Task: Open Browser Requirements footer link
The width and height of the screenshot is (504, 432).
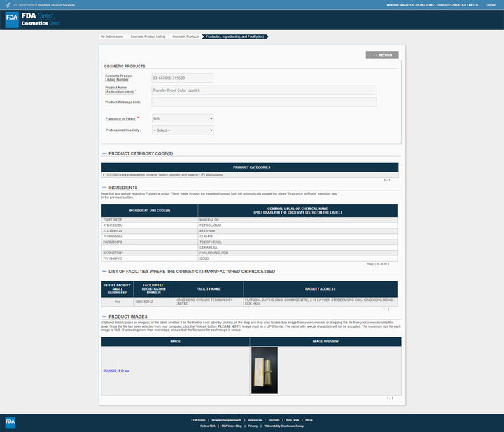Action: tap(226, 420)
